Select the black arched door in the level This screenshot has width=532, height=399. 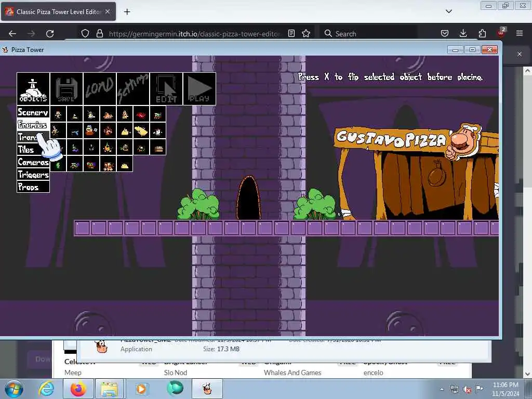pyautogui.click(x=249, y=198)
